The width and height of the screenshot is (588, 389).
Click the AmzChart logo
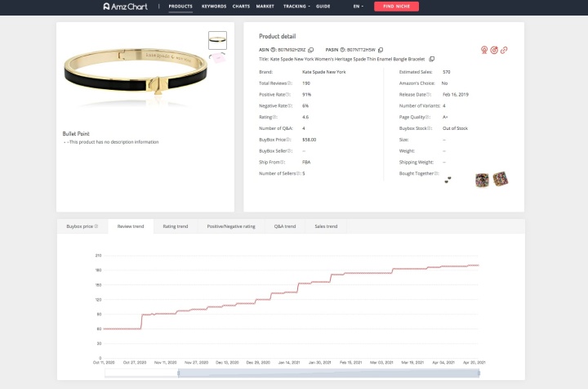[125, 7]
